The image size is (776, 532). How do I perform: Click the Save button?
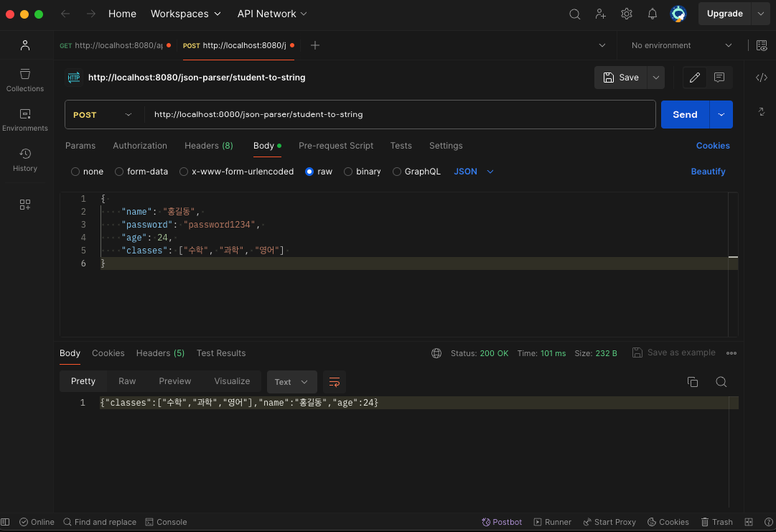621,78
